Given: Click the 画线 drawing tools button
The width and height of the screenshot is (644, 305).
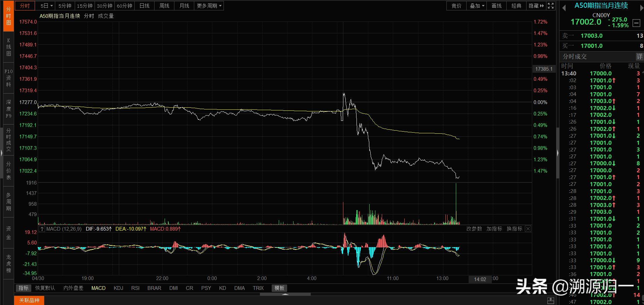Looking at the screenshot, I should [497, 6].
